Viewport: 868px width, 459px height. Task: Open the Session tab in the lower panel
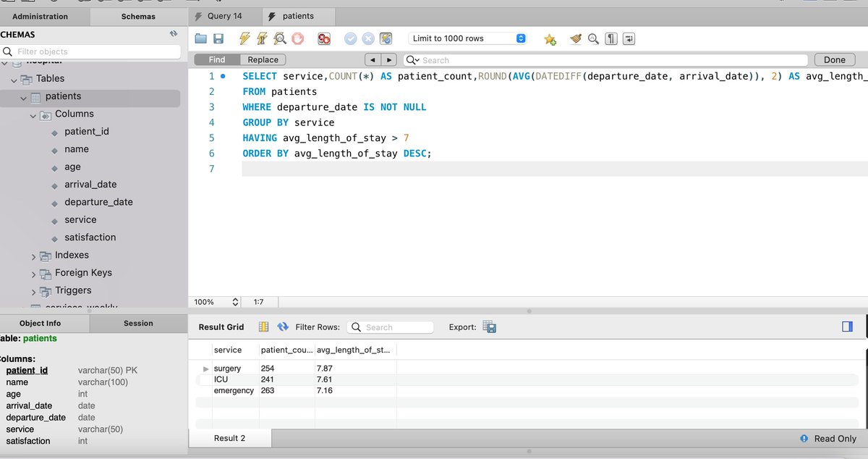pos(138,323)
